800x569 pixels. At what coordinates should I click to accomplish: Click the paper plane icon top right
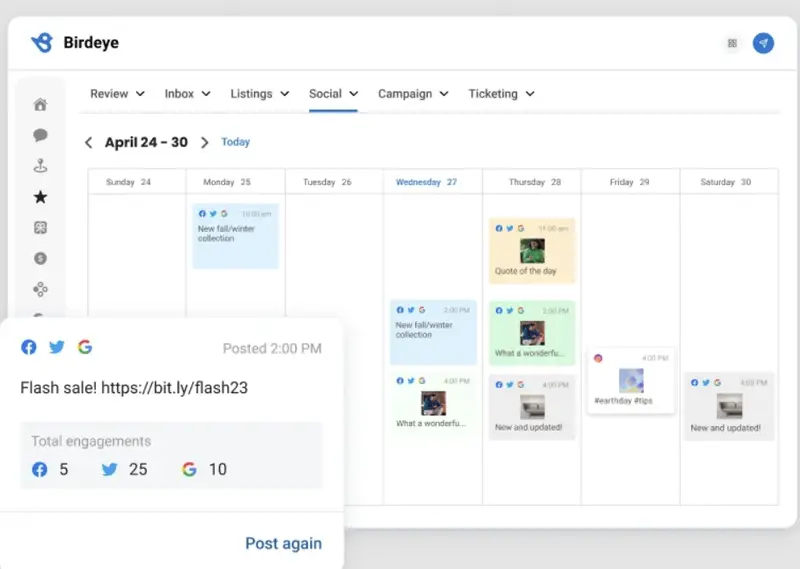(x=763, y=43)
